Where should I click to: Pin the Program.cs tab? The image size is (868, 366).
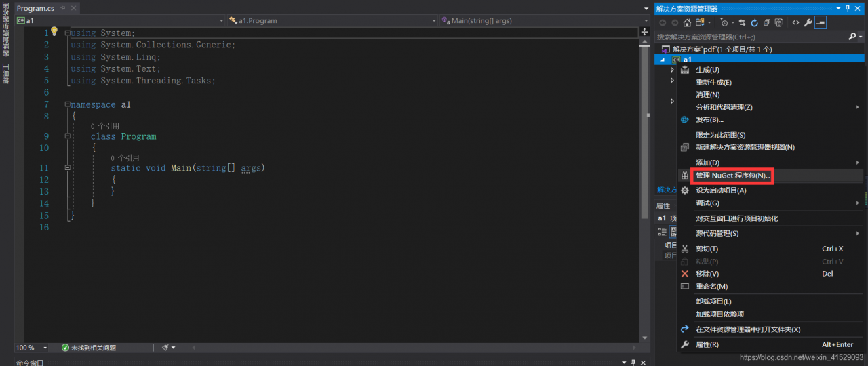[x=62, y=8]
